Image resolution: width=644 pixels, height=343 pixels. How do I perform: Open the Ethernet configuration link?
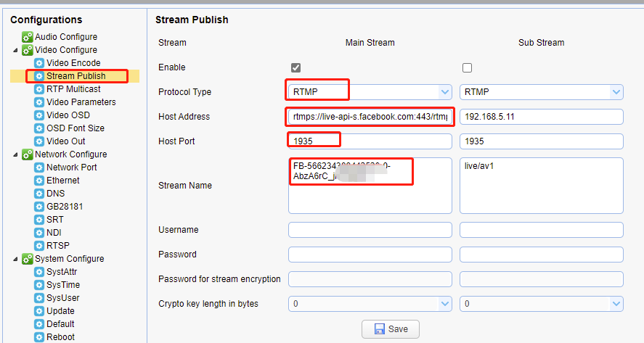click(x=63, y=181)
